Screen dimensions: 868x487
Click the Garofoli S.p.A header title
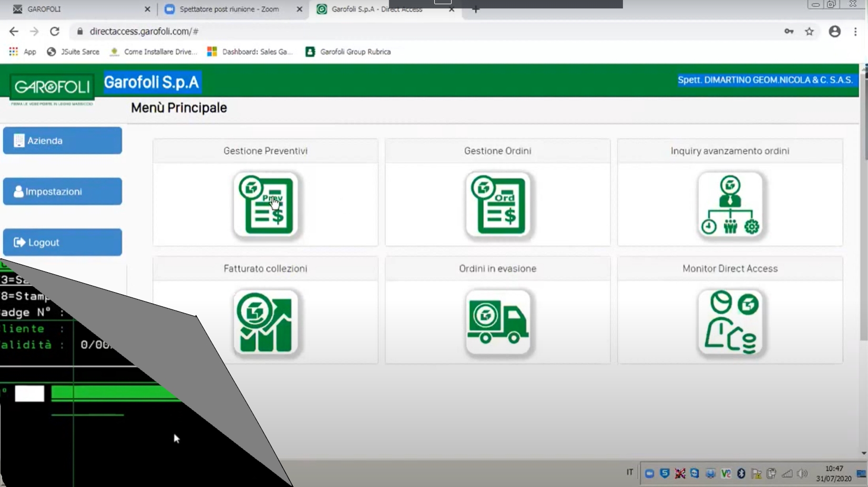[151, 82]
